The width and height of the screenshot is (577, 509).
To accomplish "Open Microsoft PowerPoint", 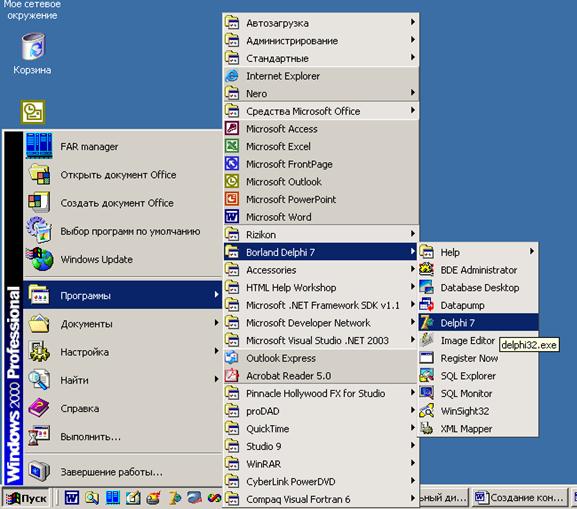I will 321,199.
